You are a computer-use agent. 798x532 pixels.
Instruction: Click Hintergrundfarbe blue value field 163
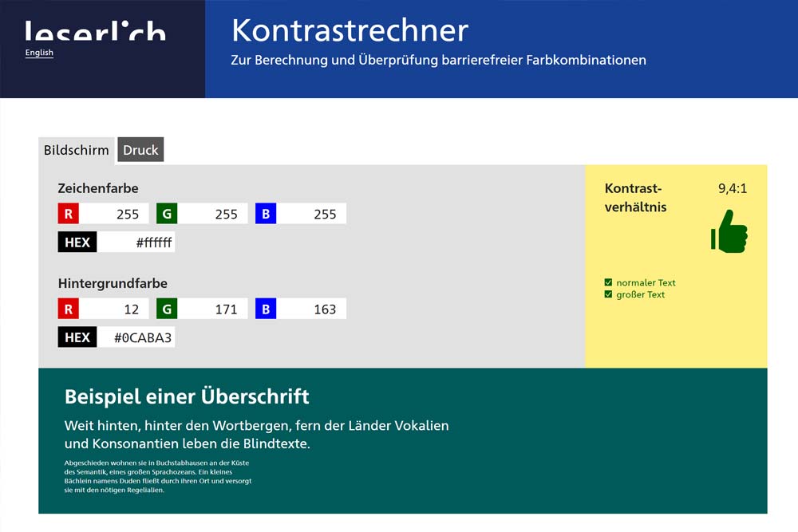coord(311,309)
